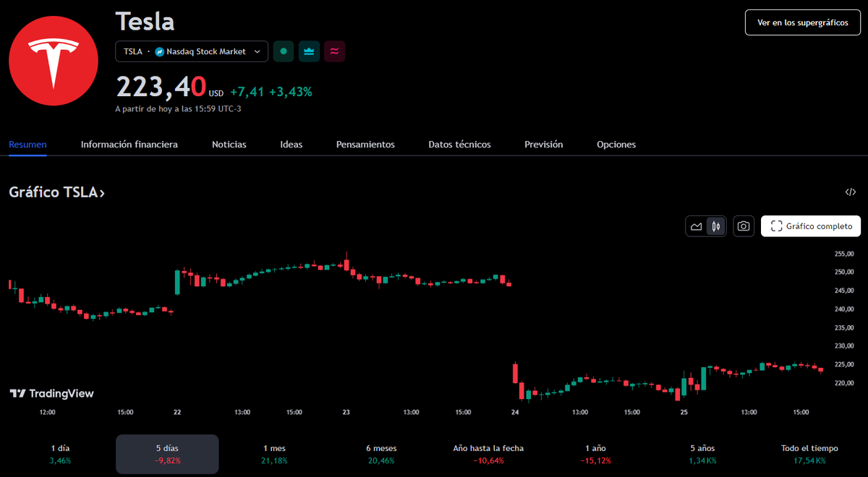Open Gráfico completo button

point(811,226)
